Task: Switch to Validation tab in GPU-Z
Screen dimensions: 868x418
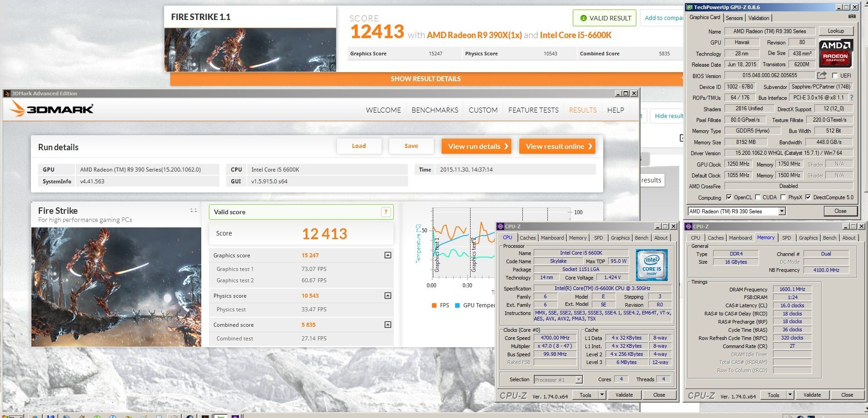Action: point(759,18)
